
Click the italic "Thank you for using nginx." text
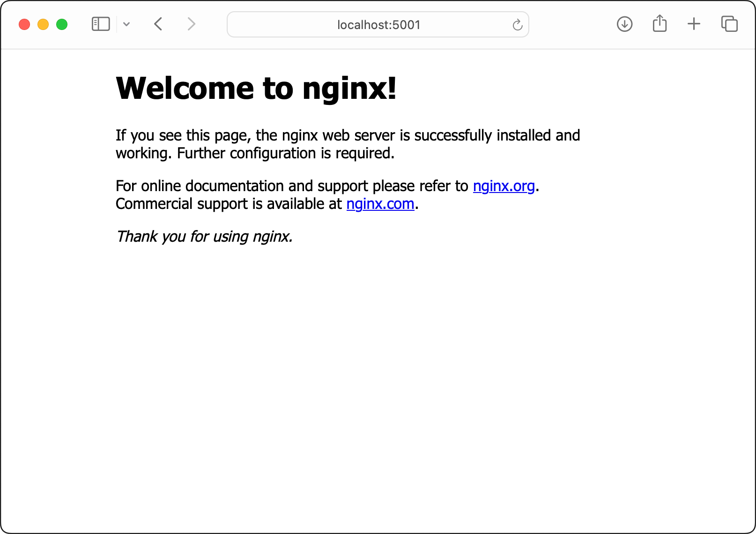pyautogui.click(x=204, y=237)
